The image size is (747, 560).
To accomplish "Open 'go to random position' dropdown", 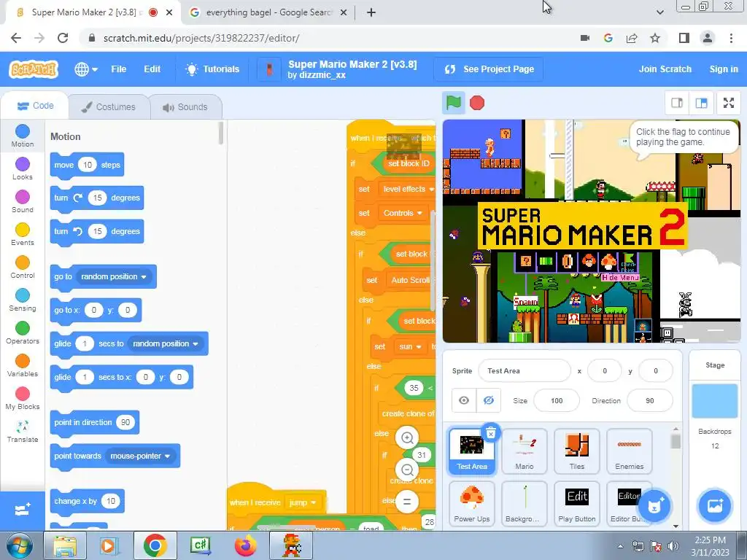I will pos(114,276).
